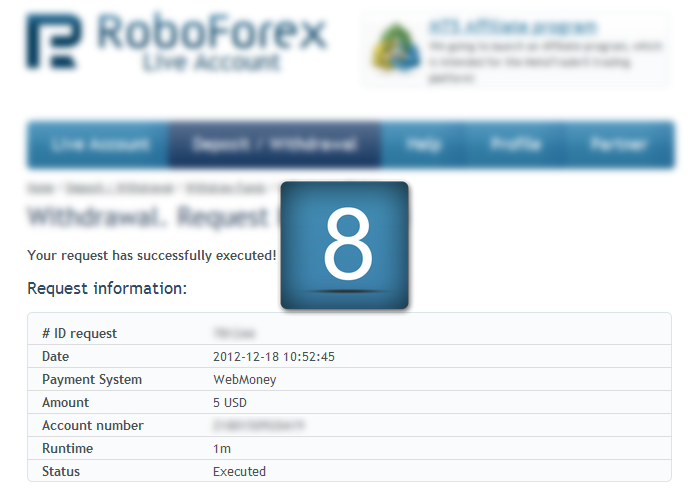Click the 5 USD amount value
This screenshot has width=700, height=500.
pos(231,402)
